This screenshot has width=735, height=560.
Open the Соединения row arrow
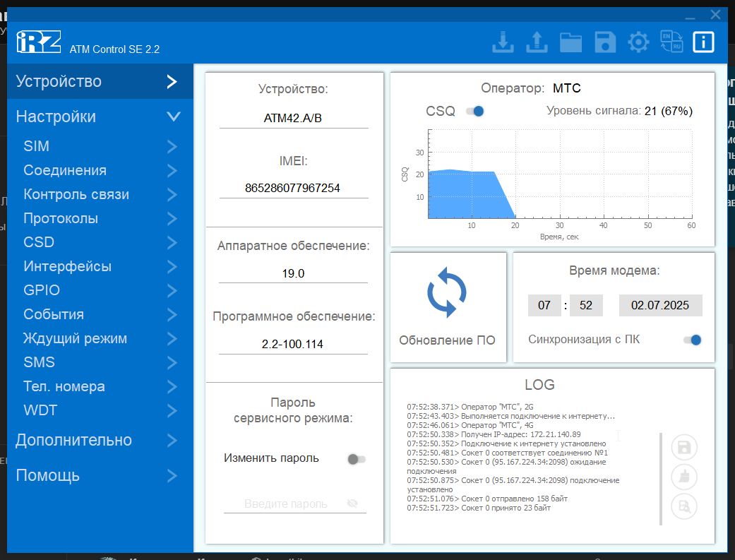click(172, 170)
